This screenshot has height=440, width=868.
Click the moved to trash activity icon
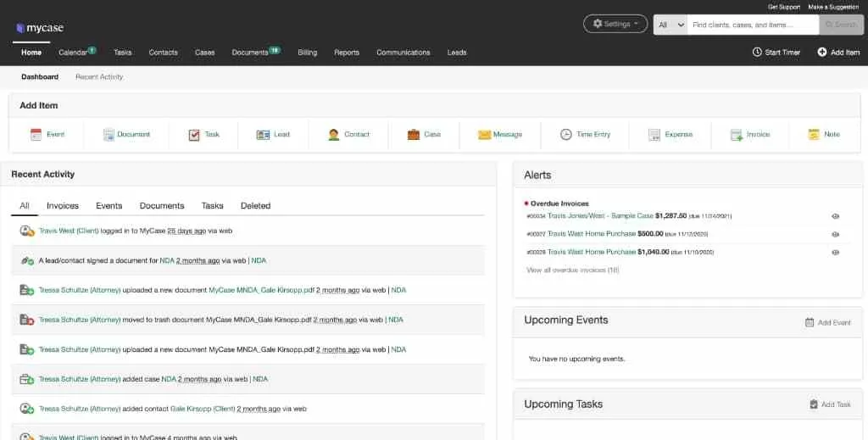click(x=27, y=320)
